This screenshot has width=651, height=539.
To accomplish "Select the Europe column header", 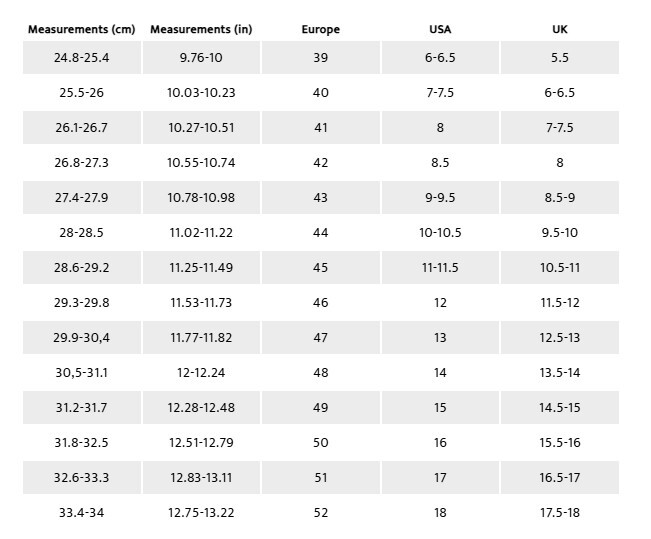I will point(320,29).
